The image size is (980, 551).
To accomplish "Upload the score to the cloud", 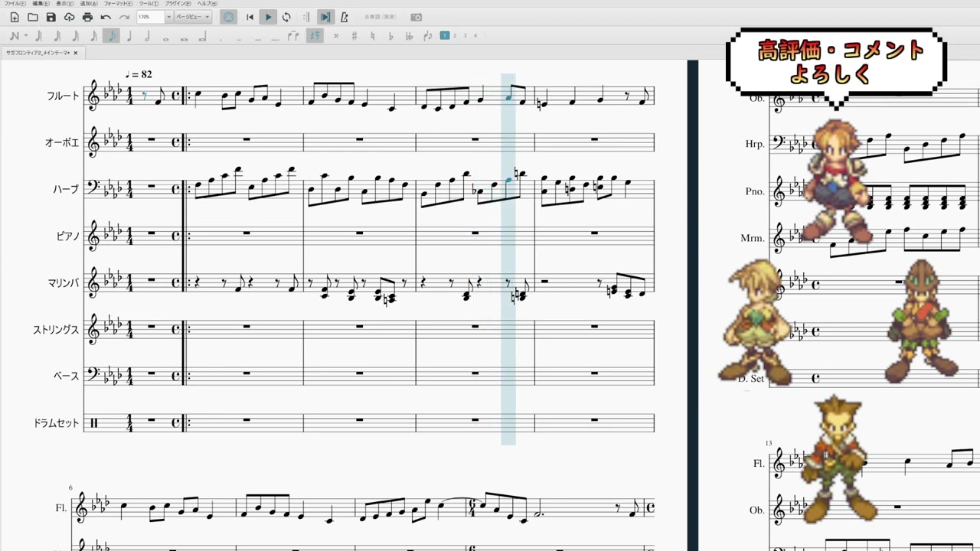I will 69,17.
